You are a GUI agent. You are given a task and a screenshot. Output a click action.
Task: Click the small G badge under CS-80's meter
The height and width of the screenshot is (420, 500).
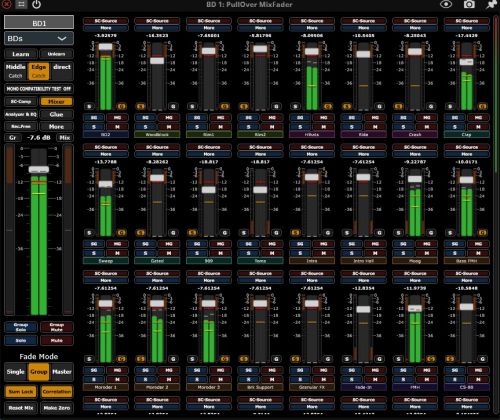[x=483, y=359]
